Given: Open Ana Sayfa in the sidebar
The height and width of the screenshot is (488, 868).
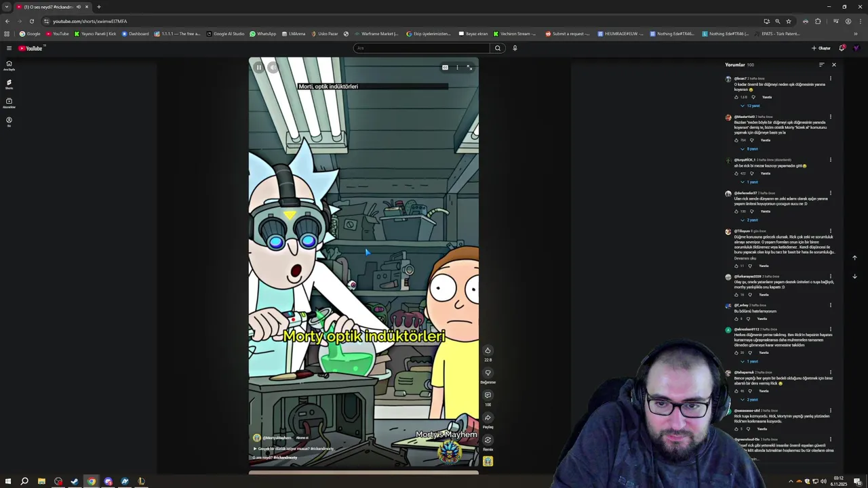Looking at the screenshot, I should [9, 65].
